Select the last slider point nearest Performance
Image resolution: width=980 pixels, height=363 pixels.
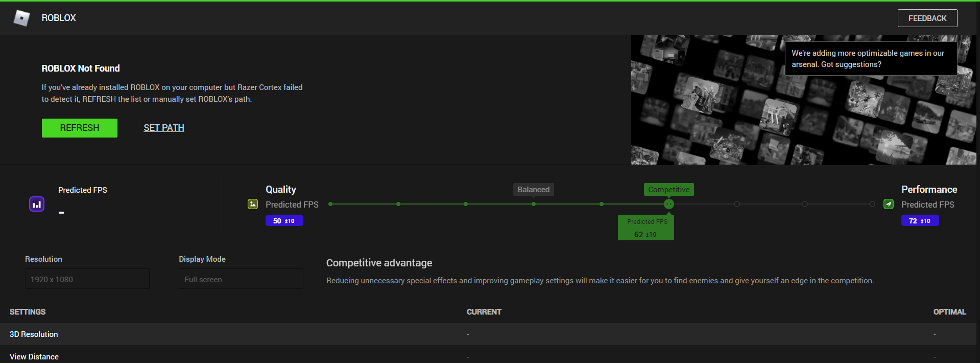872,204
